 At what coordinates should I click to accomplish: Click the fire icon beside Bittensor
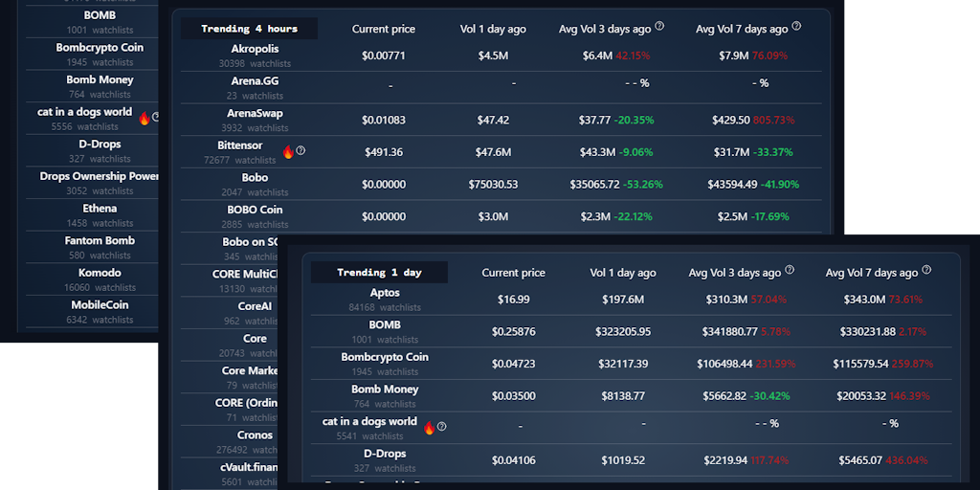(287, 151)
